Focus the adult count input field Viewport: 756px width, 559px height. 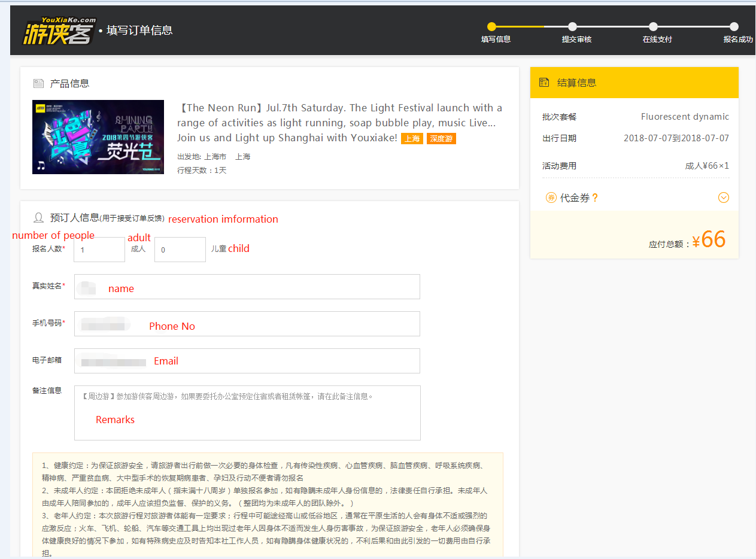[99, 250]
